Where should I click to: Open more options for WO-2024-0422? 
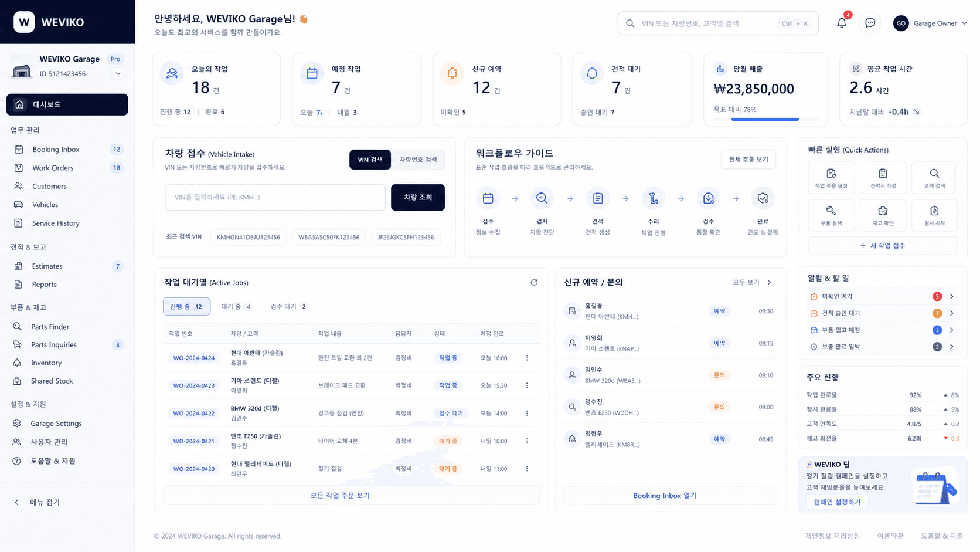[527, 413]
